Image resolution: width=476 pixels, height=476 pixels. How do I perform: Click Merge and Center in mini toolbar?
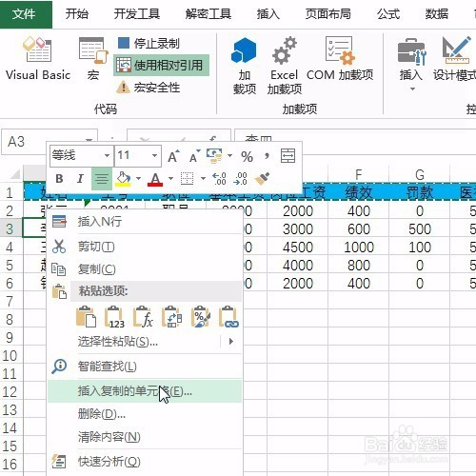coord(288,156)
